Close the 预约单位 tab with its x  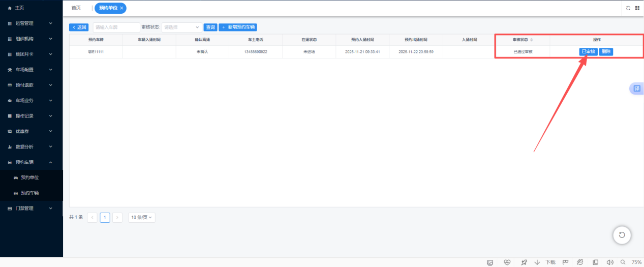point(121,8)
